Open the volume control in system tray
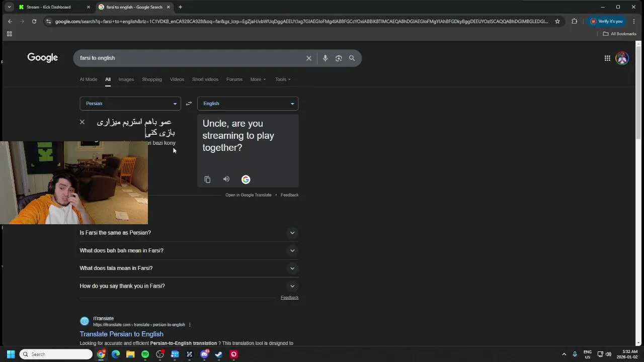Screen dimensions: 644x362 609,354
